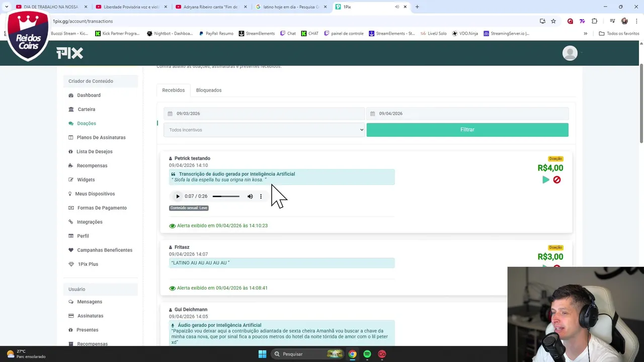The height and width of the screenshot is (362, 644).
Task: Set end date field 09/04/2026
Action: coord(467,114)
